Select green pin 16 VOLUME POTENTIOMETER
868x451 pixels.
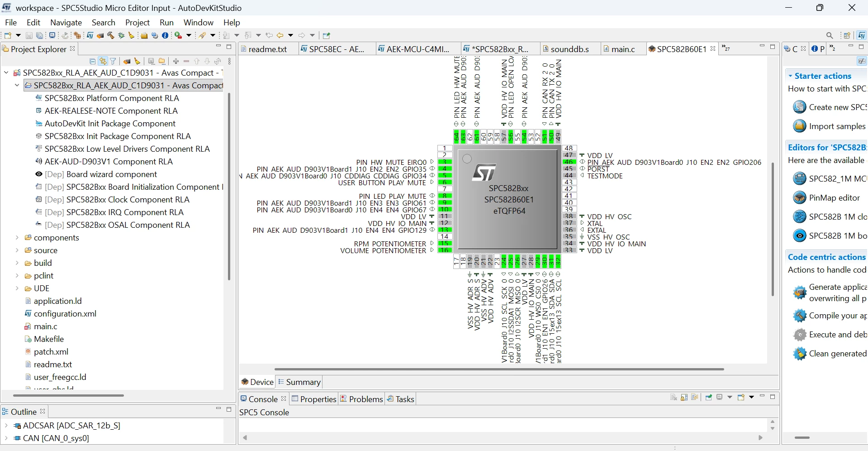click(x=445, y=250)
